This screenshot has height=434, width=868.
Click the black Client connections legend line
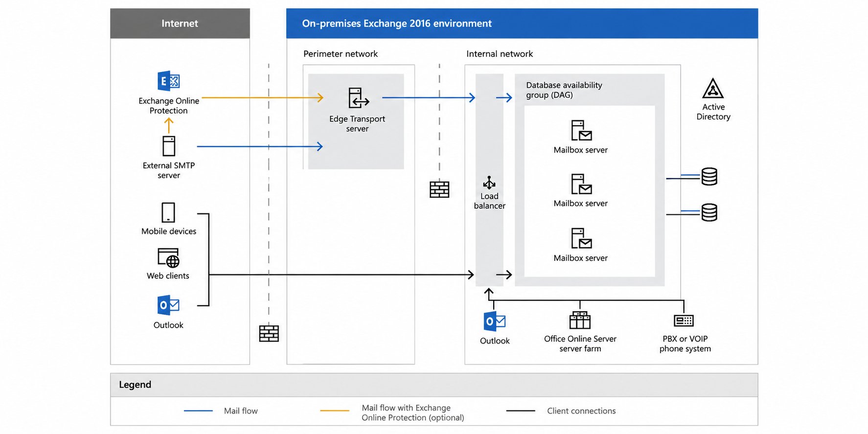(x=521, y=411)
